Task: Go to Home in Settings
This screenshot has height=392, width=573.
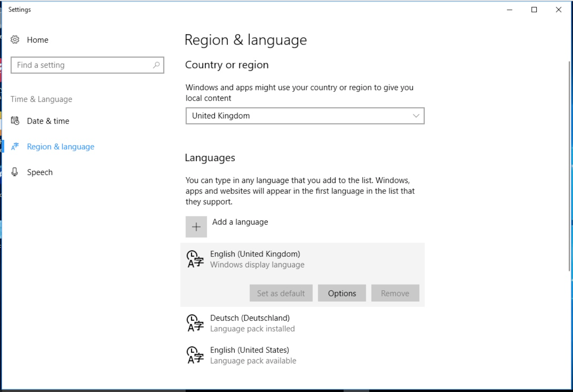Action: (38, 40)
